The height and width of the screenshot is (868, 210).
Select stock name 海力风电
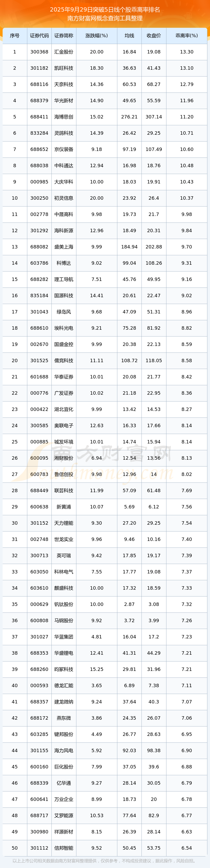[x=64, y=751]
